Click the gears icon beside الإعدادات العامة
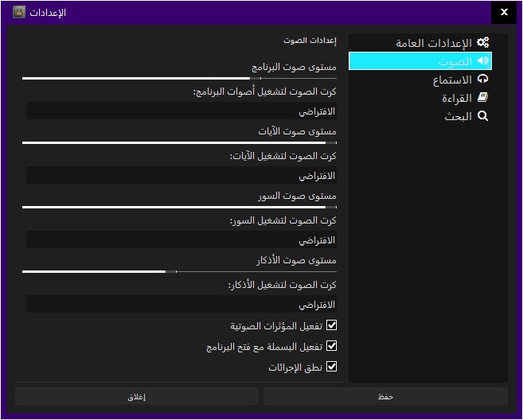This screenshot has height=420, width=523. tap(482, 42)
